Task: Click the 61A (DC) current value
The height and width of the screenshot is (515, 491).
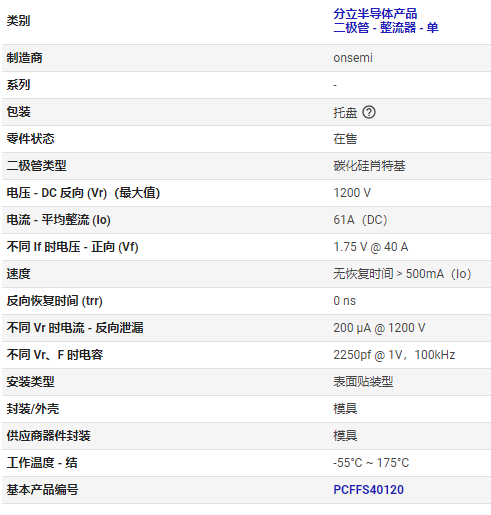Action: [360, 220]
